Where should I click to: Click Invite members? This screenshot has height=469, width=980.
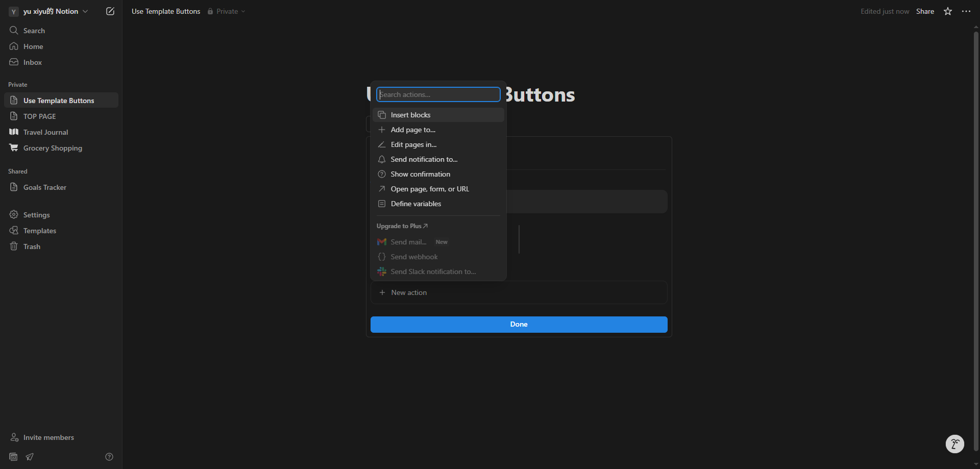(x=61, y=437)
